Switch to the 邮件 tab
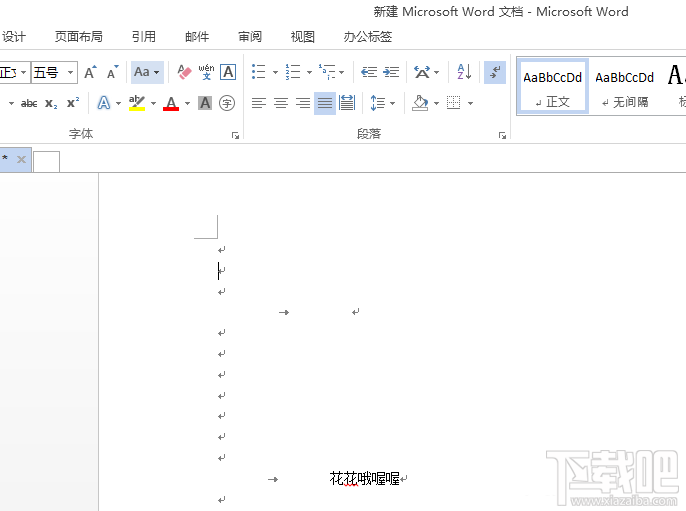686x511 pixels. pos(197,37)
